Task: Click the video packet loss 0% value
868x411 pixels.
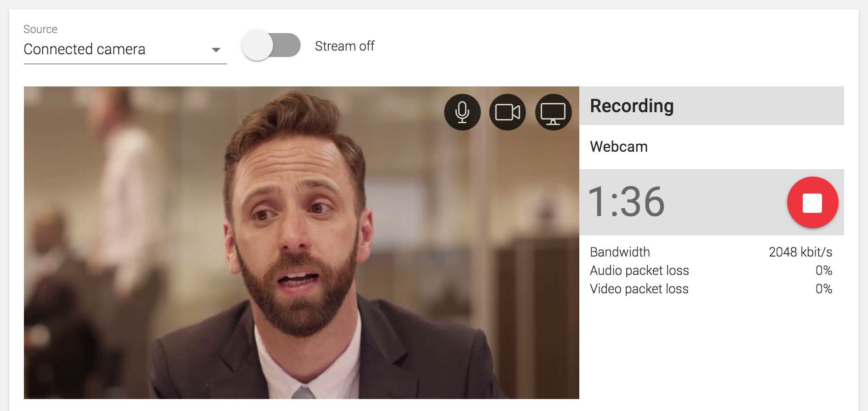Action: coord(823,289)
